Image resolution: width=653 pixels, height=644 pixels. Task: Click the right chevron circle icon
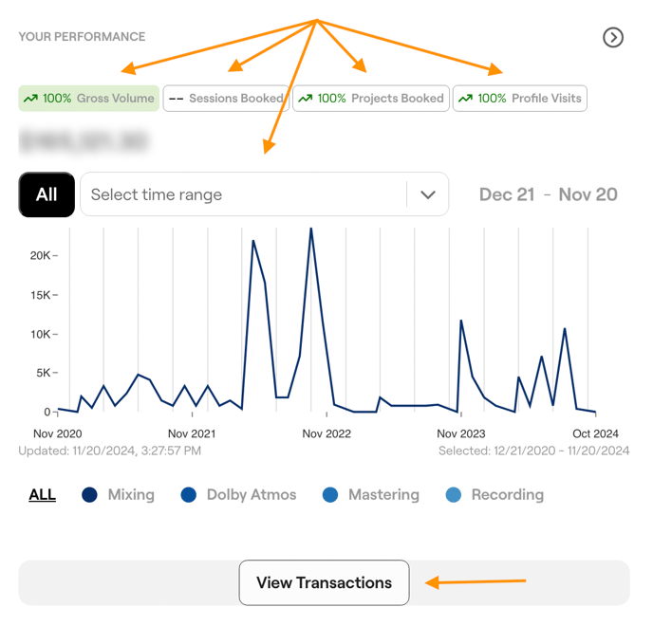point(613,37)
